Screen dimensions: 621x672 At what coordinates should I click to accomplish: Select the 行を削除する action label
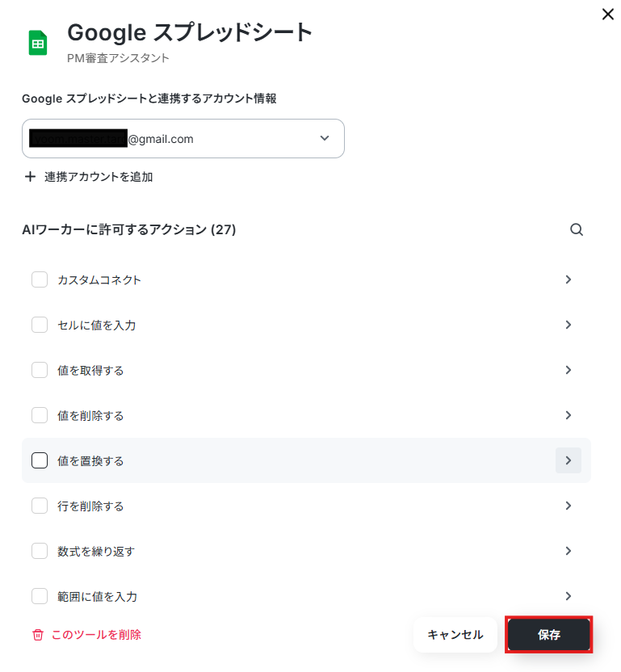point(90,506)
